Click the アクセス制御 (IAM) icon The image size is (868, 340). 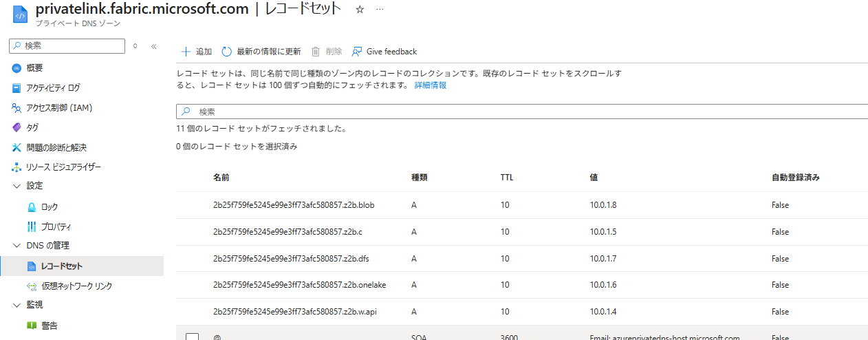coord(17,108)
